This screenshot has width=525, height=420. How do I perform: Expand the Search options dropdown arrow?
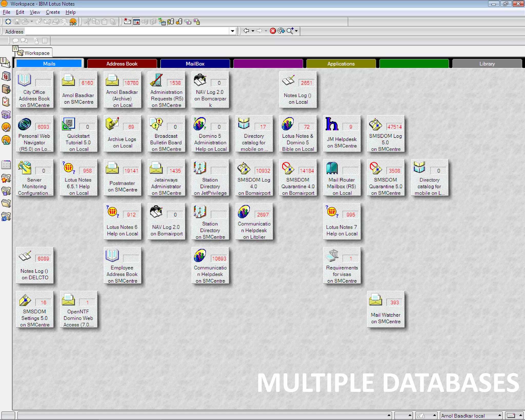click(x=296, y=31)
